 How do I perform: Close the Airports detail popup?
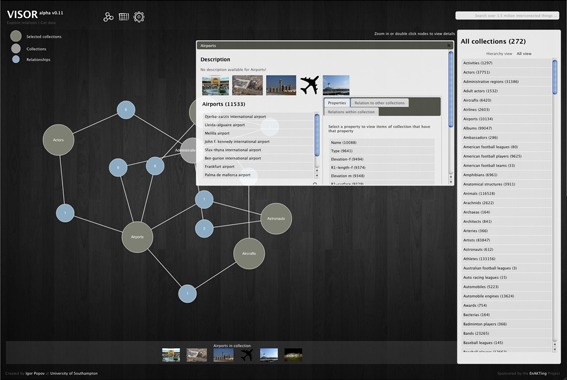point(449,46)
